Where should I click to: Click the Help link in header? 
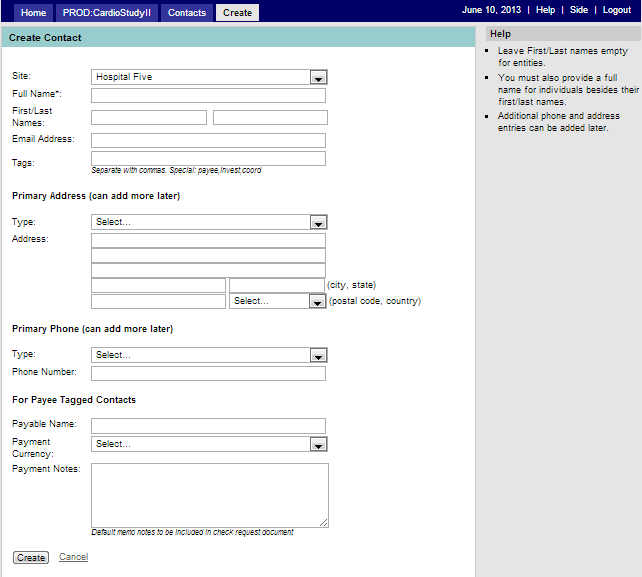click(x=545, y=10)
